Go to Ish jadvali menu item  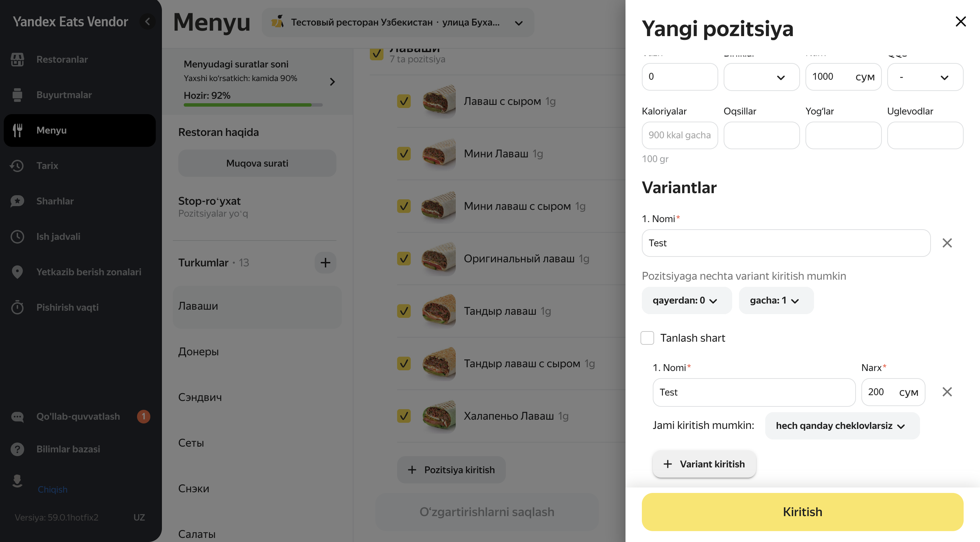[x=58, y=236]
